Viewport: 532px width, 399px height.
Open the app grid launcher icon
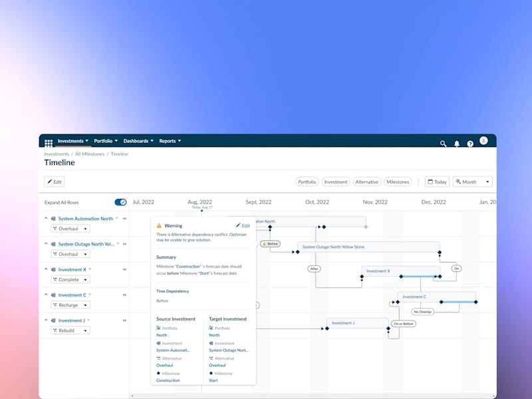[49, 143]
